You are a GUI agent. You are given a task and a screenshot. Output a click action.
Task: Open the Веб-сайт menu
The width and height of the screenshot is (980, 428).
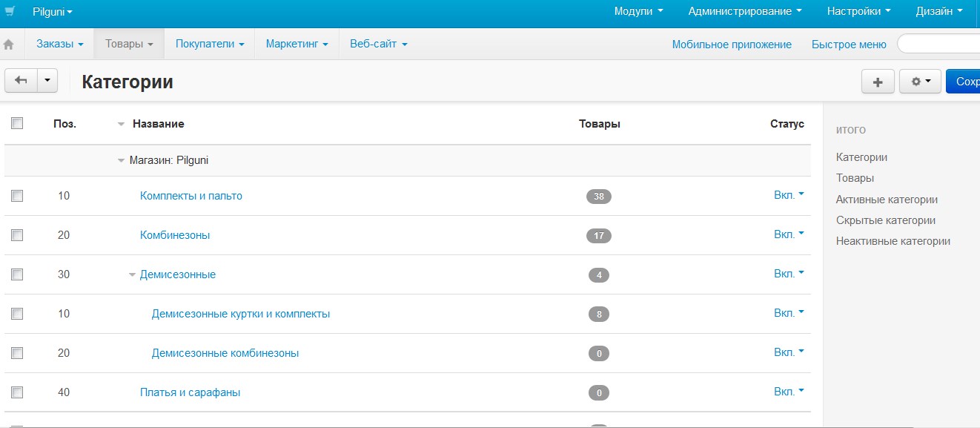tap(379, 44)
